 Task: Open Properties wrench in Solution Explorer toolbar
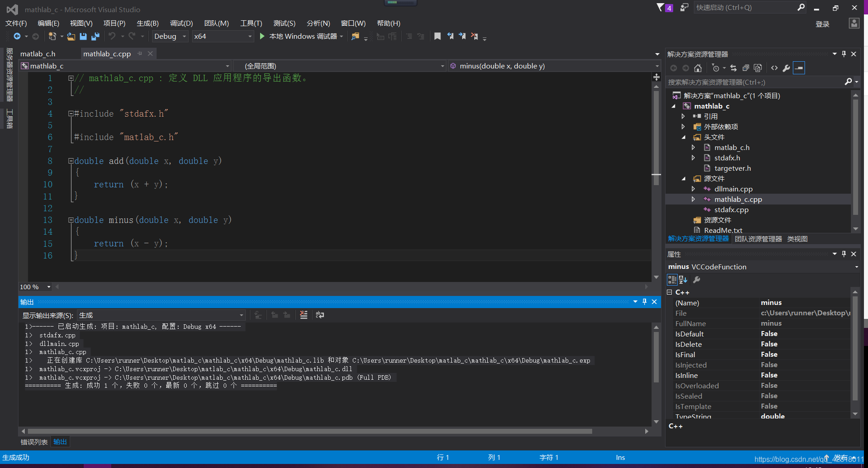787,68
